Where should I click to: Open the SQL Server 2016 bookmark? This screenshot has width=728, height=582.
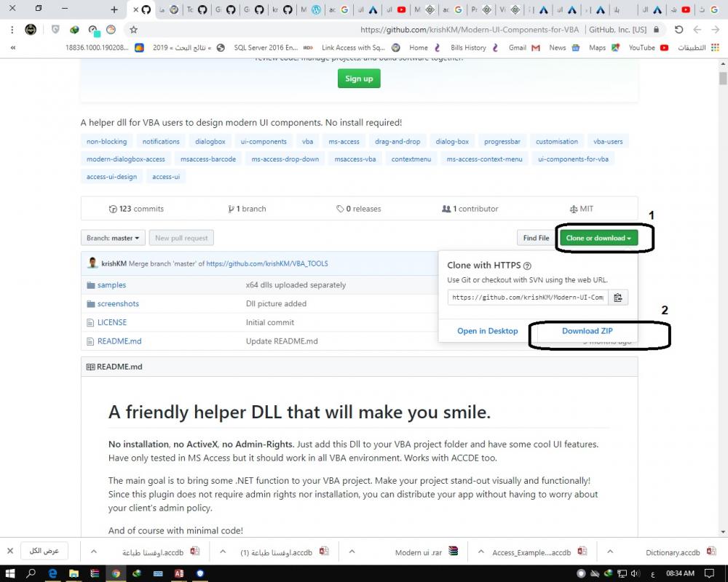click(272, 47)
